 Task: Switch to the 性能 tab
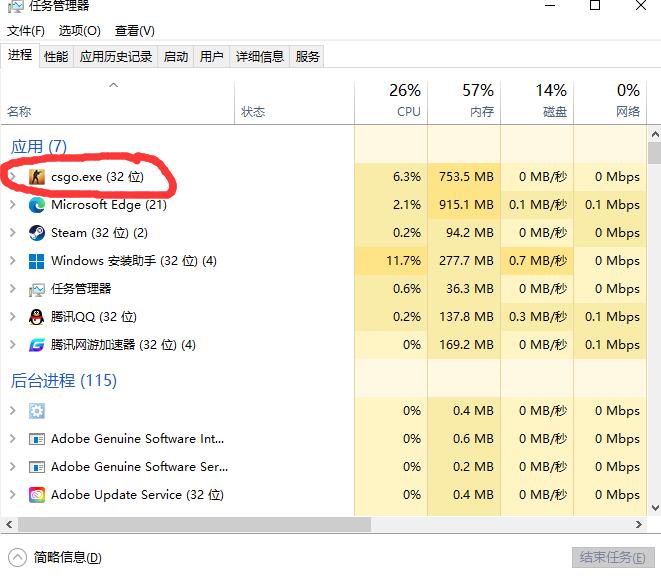[56, 57]
